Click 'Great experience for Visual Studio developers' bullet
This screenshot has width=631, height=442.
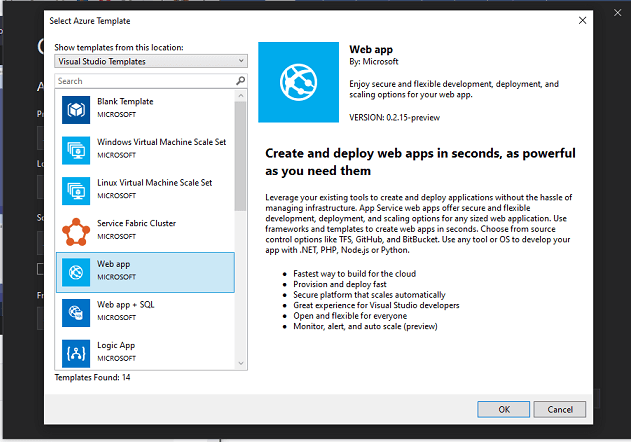376,305
